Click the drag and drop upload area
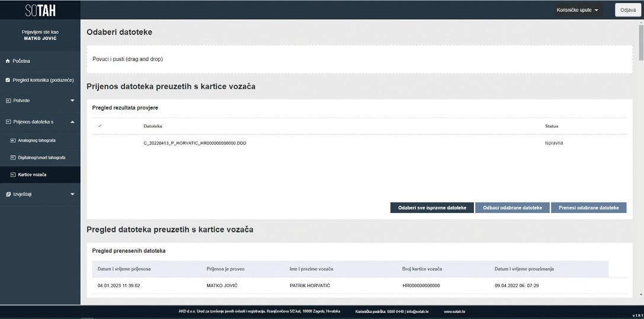The image size is (644, 319). point(360,59)
